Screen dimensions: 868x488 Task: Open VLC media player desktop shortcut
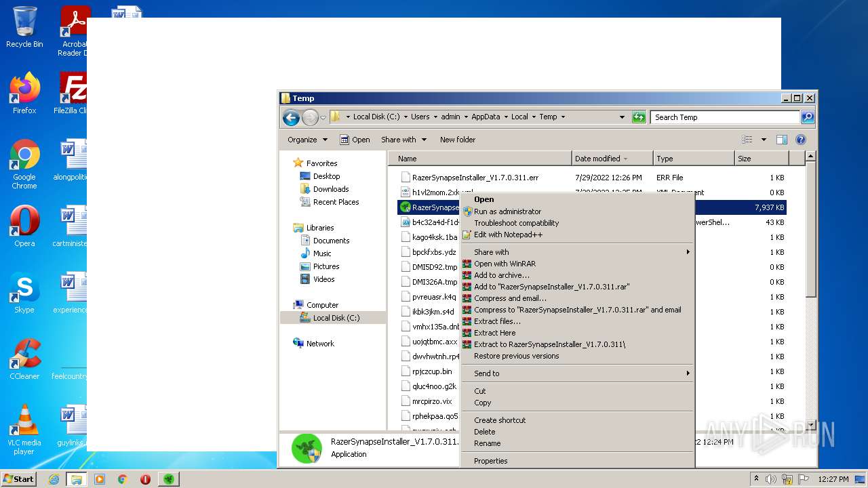[x=24, y=430]
